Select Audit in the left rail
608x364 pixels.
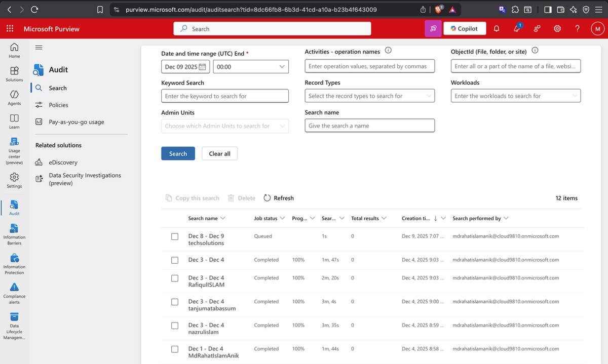pyautogui.click(x=14, y=208)
